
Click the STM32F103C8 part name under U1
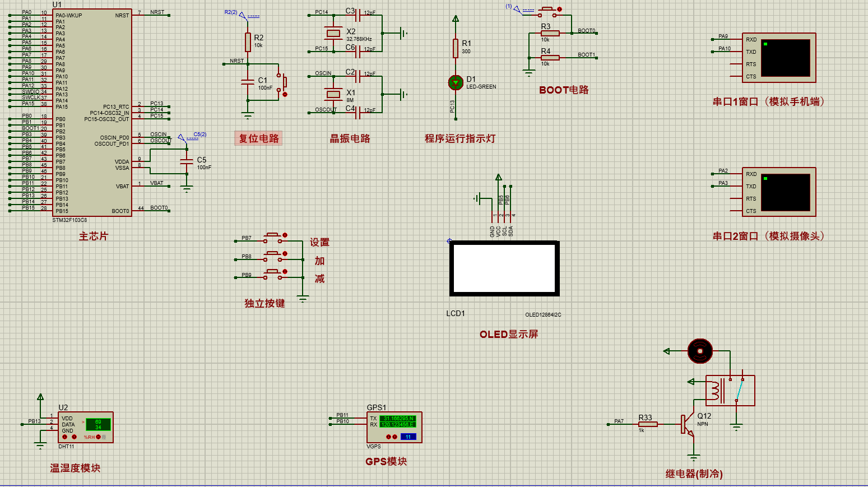tap(69, 220)
